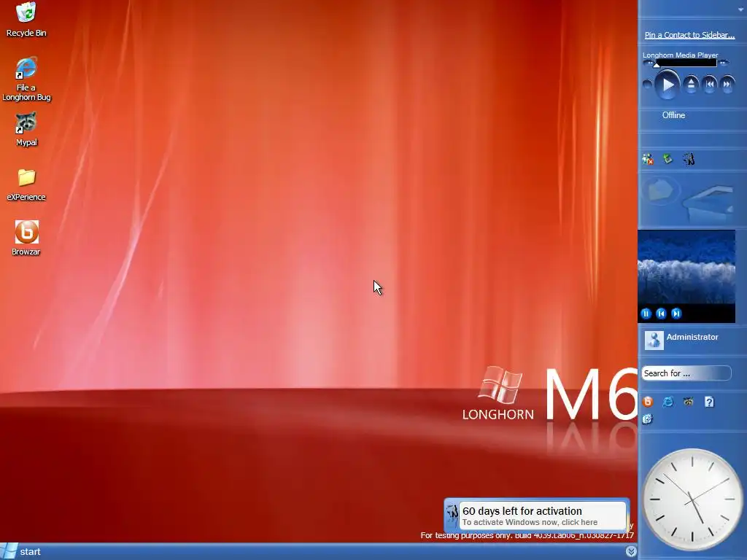Launch Mypal from sidebar quick launch
Viewport: 747px width, 560px height.
click(x=689, y=402)
